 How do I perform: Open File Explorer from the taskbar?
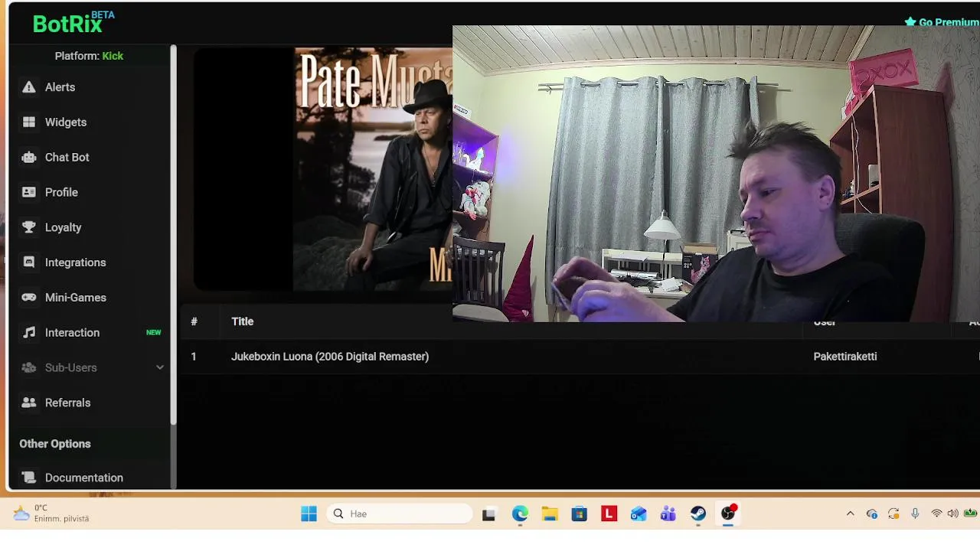550,514
